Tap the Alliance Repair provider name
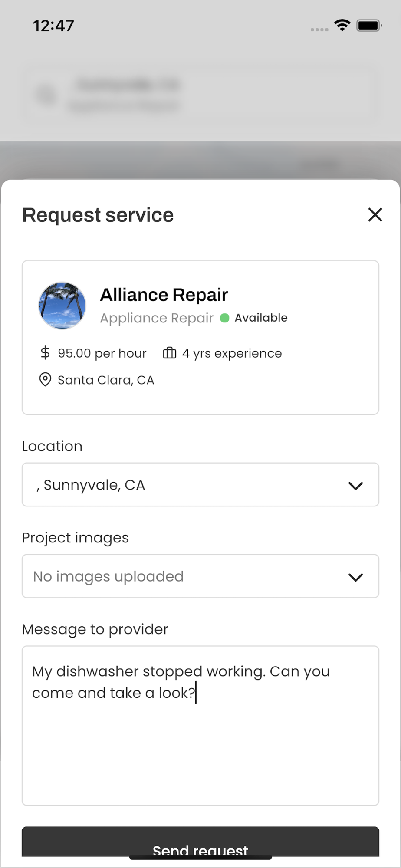Image resolution: width=401 pixels, height=868 pixels. click(x=164, y=295)
